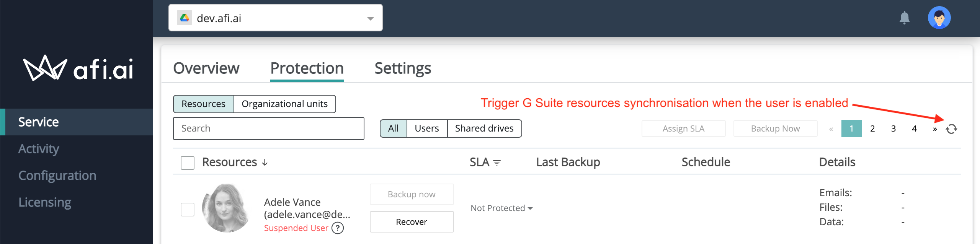Filter by All resources
The height and width of the screenshot is (244, 980).
pos(393,129)
